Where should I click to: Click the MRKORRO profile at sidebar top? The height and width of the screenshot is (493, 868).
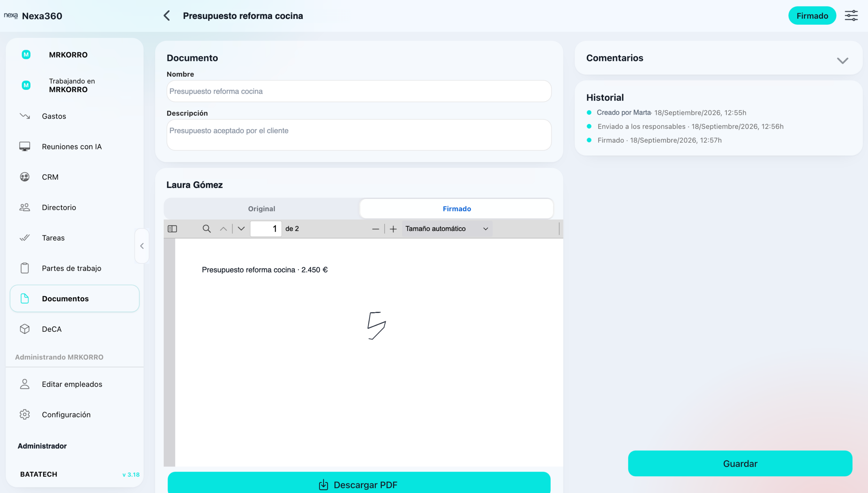click(75, 55)
